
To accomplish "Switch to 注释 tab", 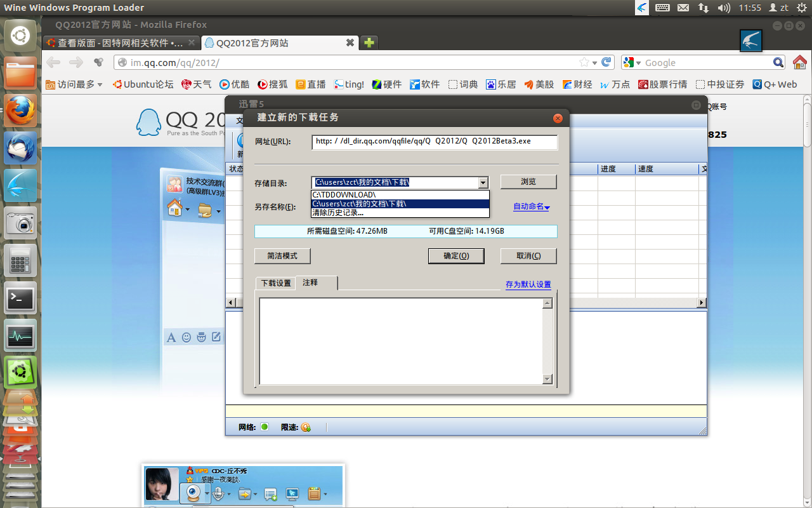I will [316, 283].
